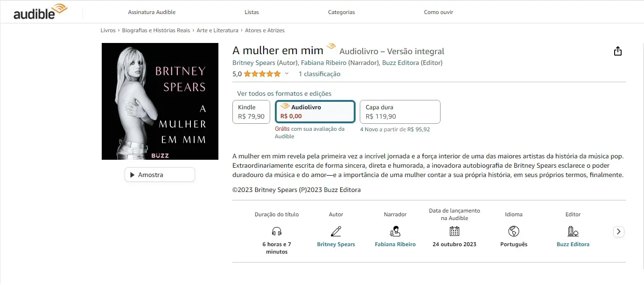Screen dimensions: 644x284
Task: Select the pencil Autor icon
Action: pos(336,231)
